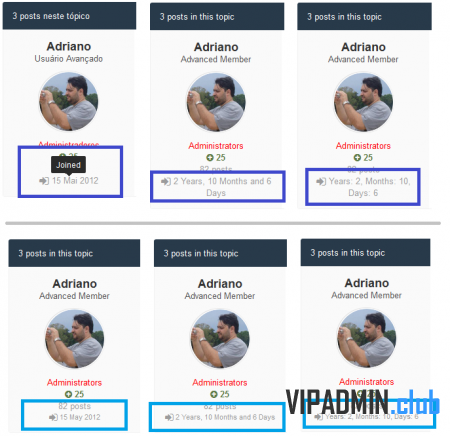Click green reputation plus icon in top middle card

click(x=210, y=158)
